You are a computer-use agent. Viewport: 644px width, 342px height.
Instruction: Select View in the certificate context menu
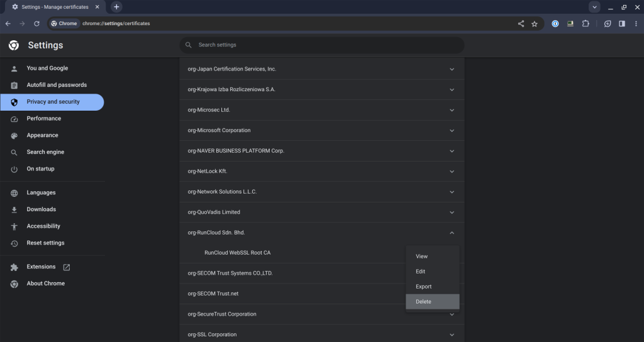coord(433,256)
